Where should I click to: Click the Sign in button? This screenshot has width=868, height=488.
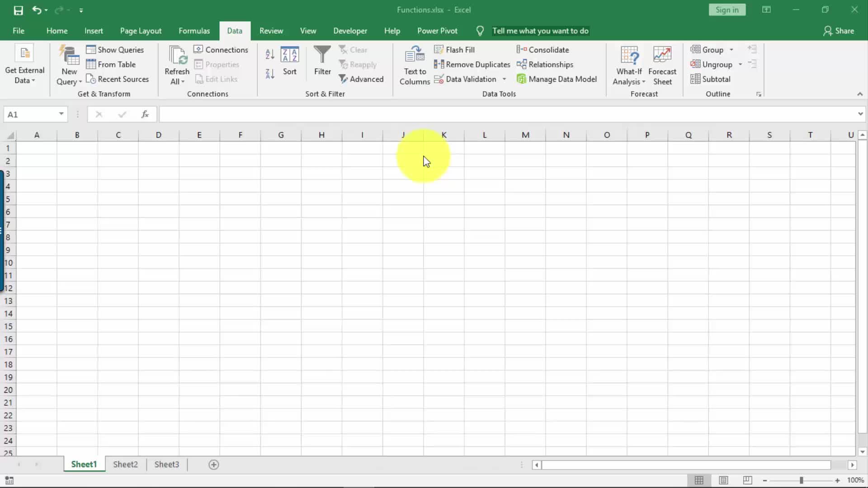[727, 10]
